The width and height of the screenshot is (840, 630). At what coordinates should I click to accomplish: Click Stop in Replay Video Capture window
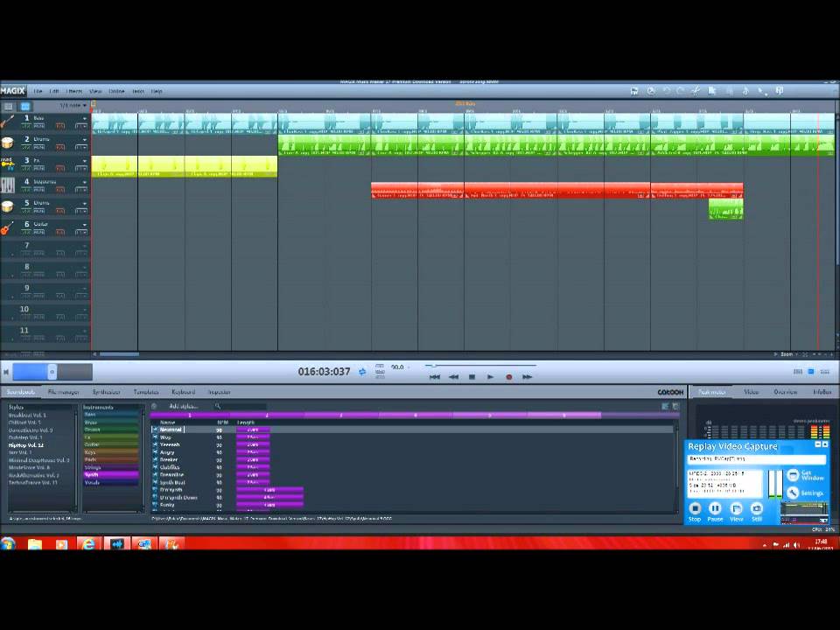695,511
